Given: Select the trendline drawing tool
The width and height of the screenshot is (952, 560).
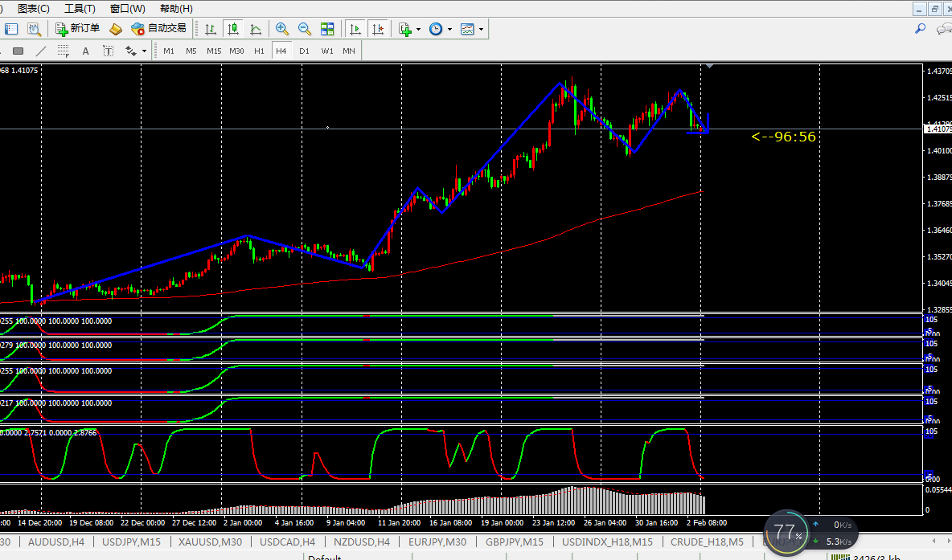Looking at the screenshot, I should coord(41,51).
